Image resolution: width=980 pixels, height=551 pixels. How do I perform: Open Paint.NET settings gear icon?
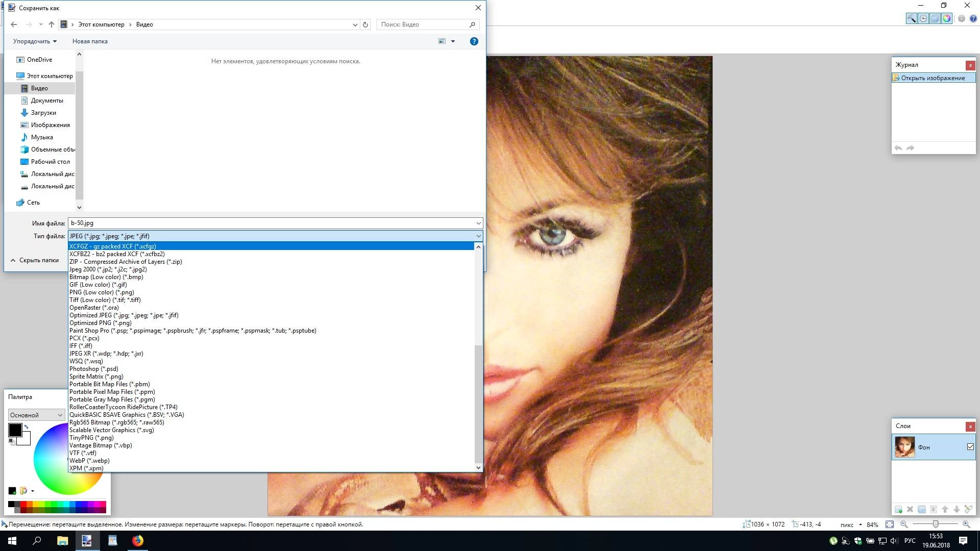tap(962, 18)
